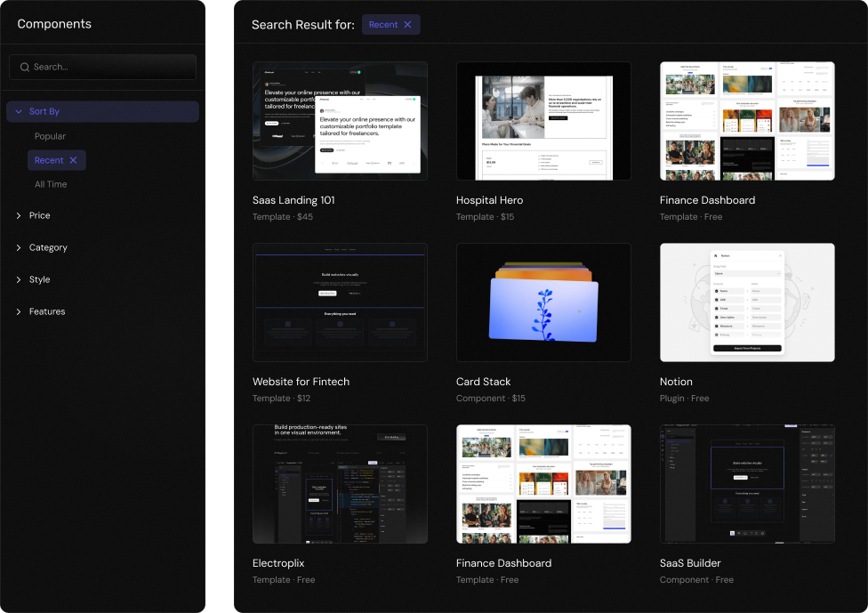Click 'Plugin · Free' text
The width and height of the screenshot is (868, 613).
pos(684,399)
